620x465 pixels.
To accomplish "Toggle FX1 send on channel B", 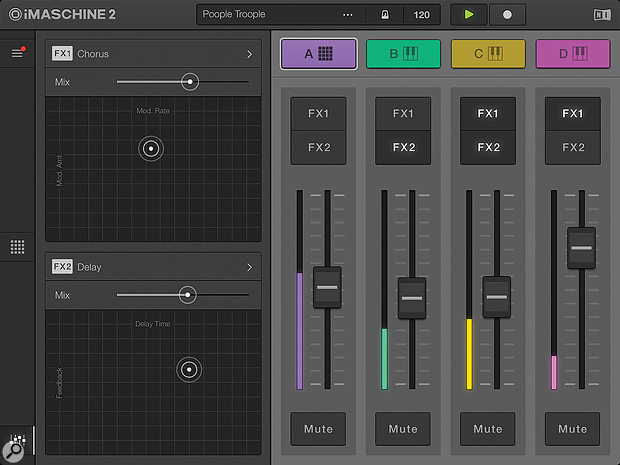I will 403,114.
